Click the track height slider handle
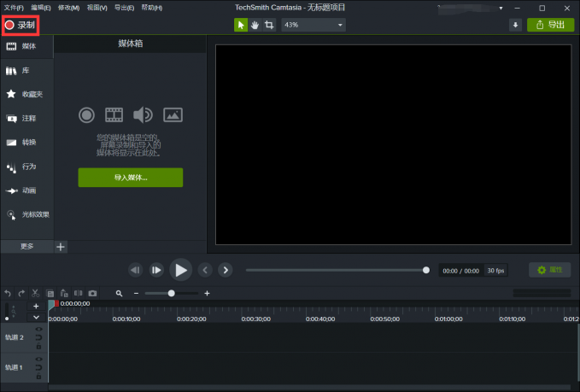Viewport: 580px width, 392px height. click(x=7, y=318)
